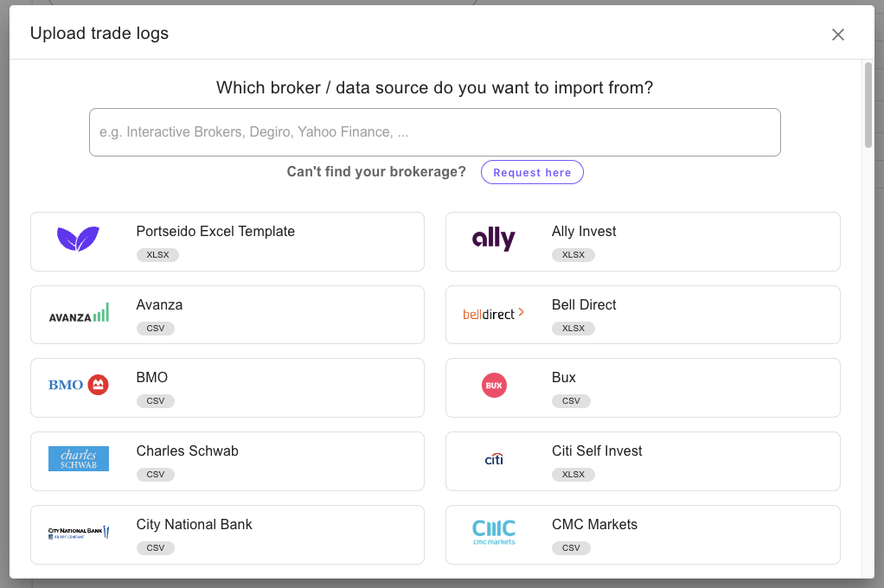Select Bux as the import source

(x=643, y=387)
